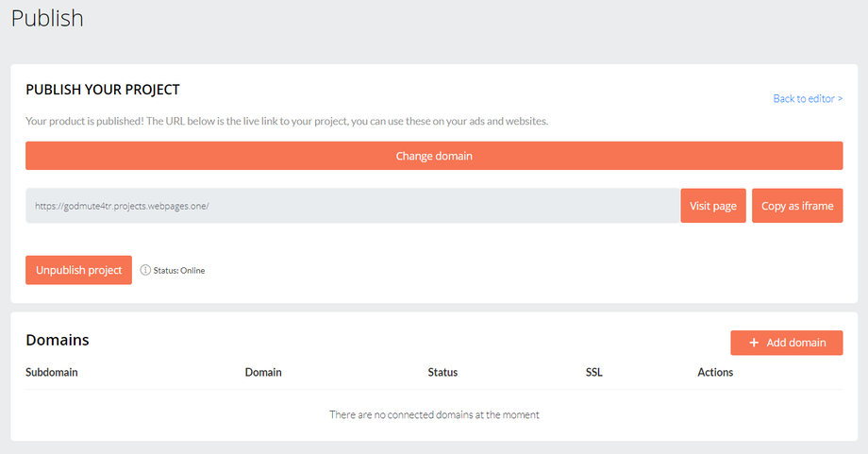Select the Actions column header
Screen dimensions: 868x454
point(715,372)
